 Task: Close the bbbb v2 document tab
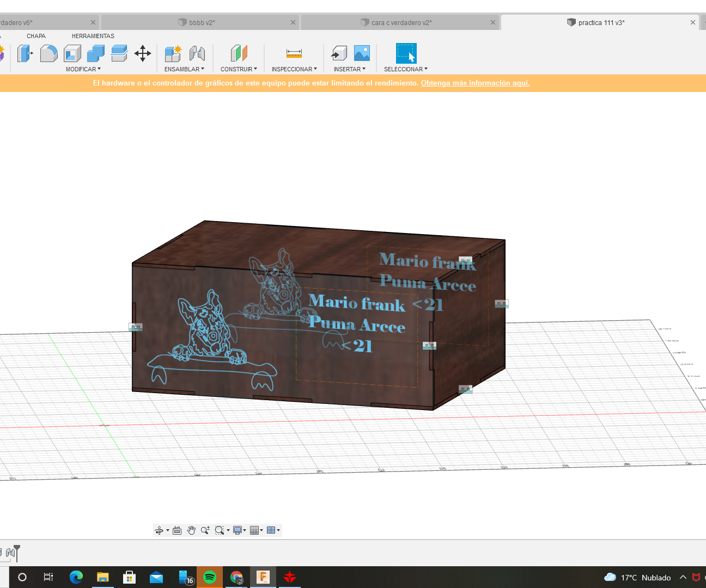click(293, 22)
